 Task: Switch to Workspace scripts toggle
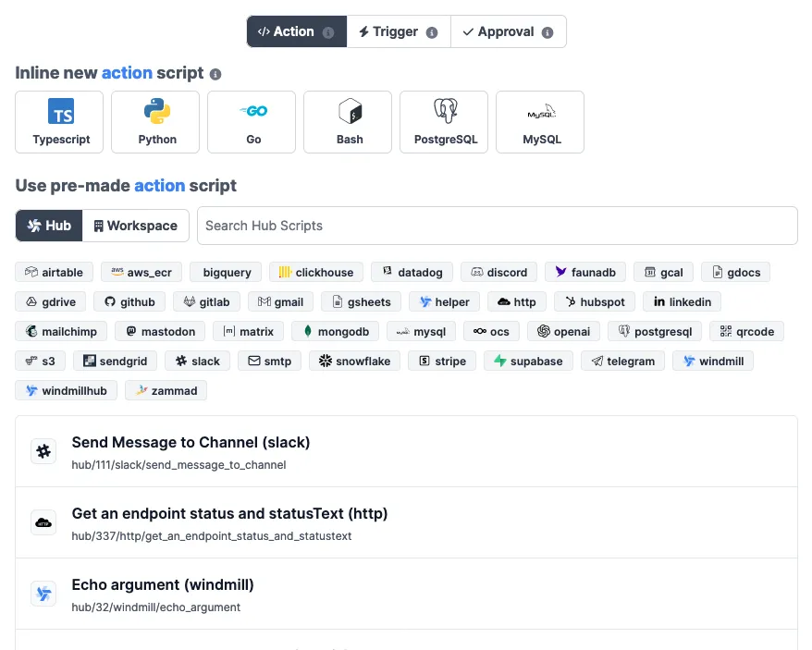pos(136,226)
